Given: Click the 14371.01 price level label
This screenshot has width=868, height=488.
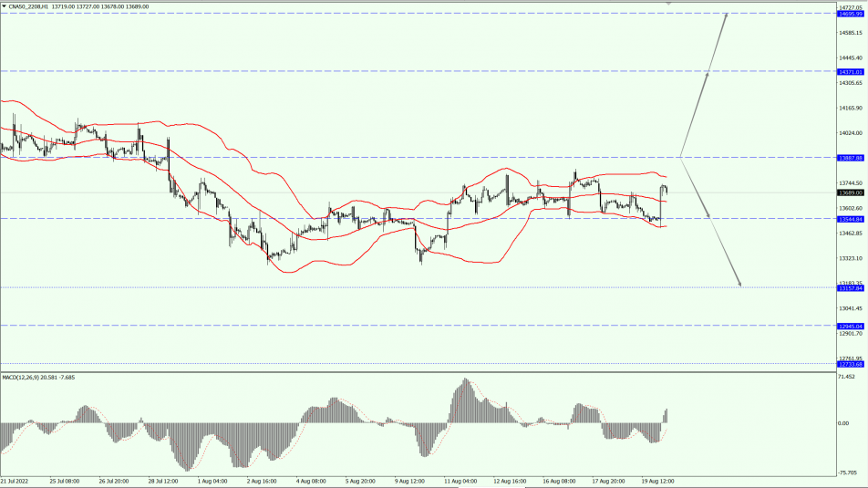Looking at the screenshot, I should pos(851,72).
